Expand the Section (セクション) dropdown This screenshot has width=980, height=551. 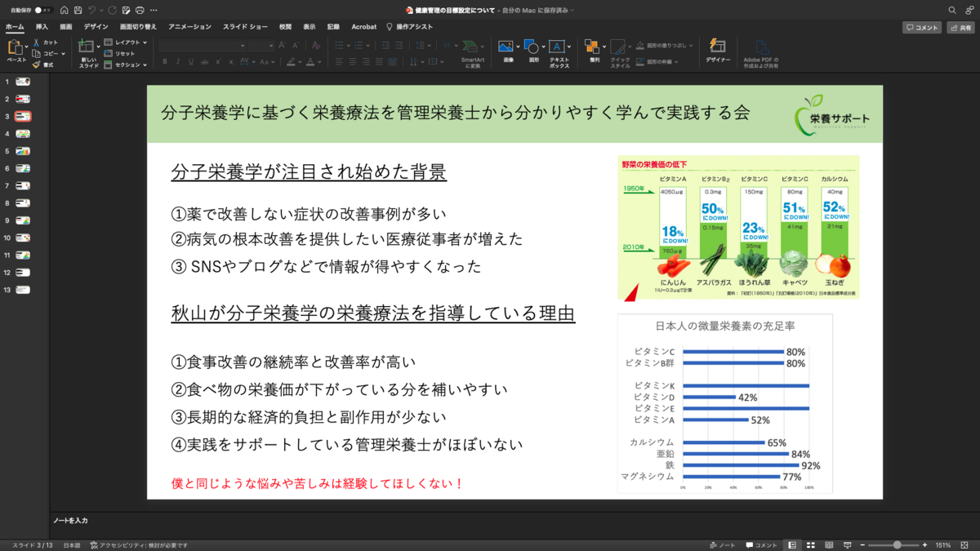(126, 64)
